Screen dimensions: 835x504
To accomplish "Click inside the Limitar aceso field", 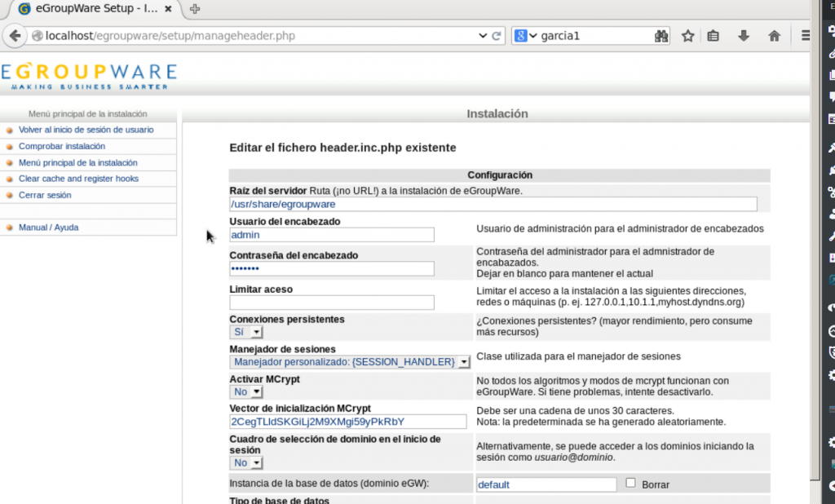I will click(332, 302).
